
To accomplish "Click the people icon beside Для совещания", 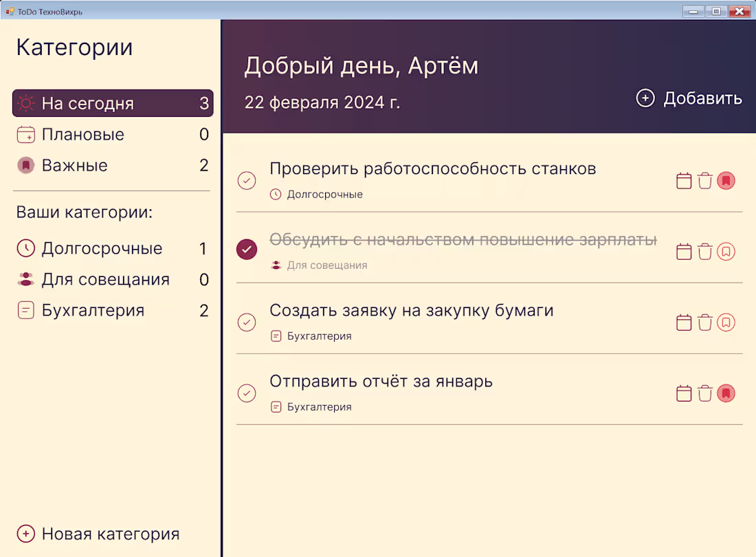I will 25,279.
